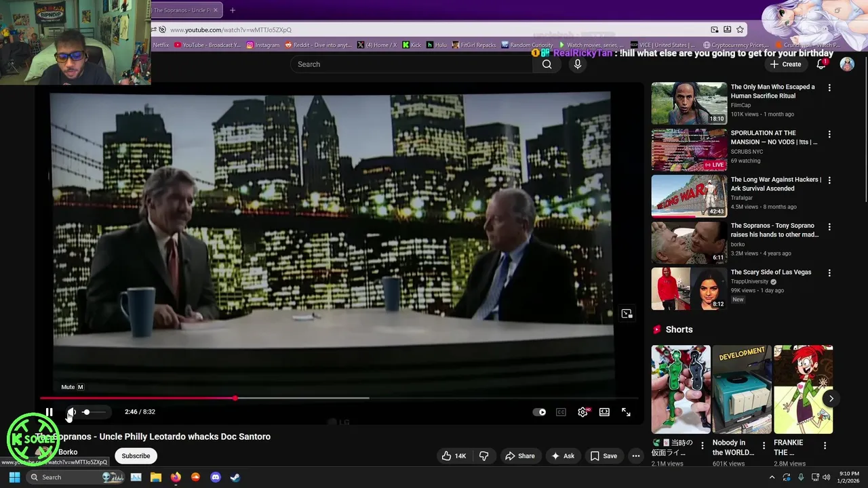Switch to theater mode view
868x488 pixels.
point(604,412)
